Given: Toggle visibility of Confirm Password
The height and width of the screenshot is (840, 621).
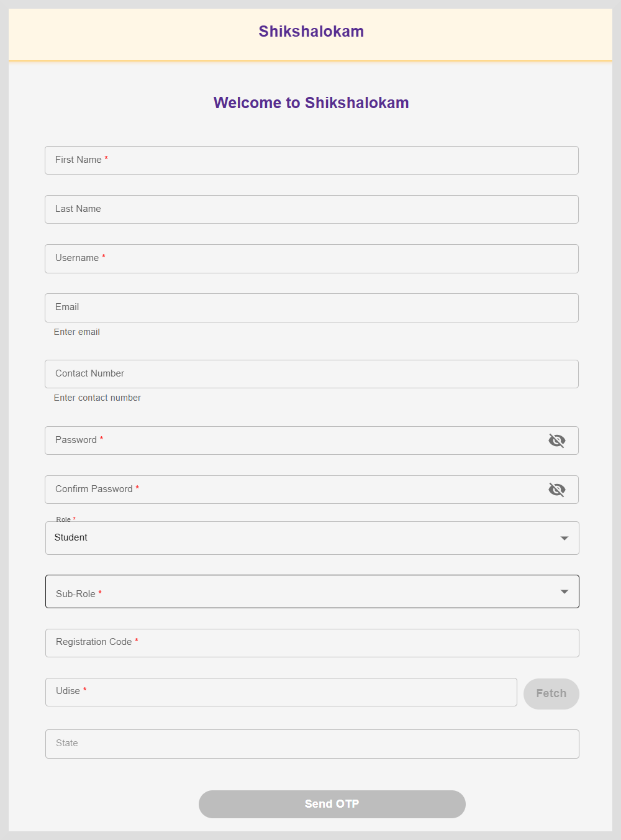Looking at the screenshot, I should (556, 490).
